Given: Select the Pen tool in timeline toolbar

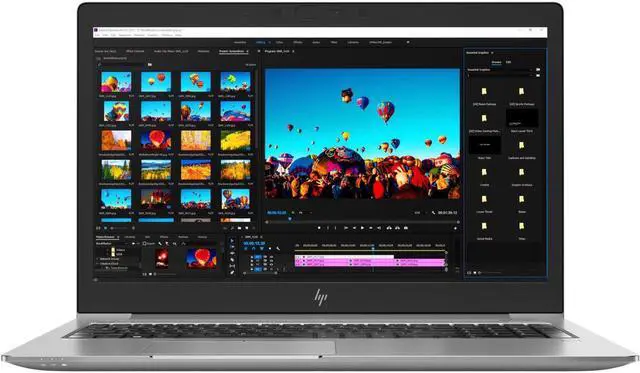Looking at the screenshot, I should point(232,272).
